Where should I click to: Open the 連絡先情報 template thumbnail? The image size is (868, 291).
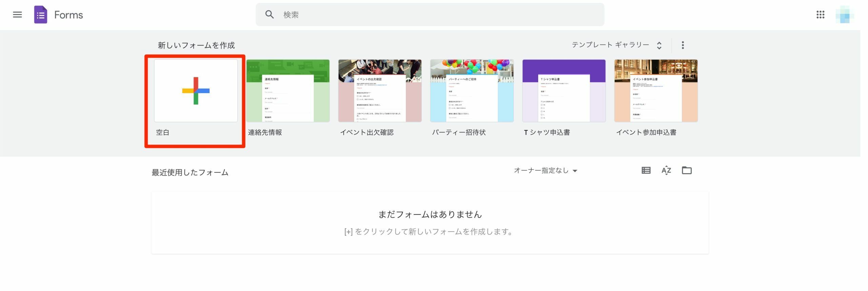(288, 91)
